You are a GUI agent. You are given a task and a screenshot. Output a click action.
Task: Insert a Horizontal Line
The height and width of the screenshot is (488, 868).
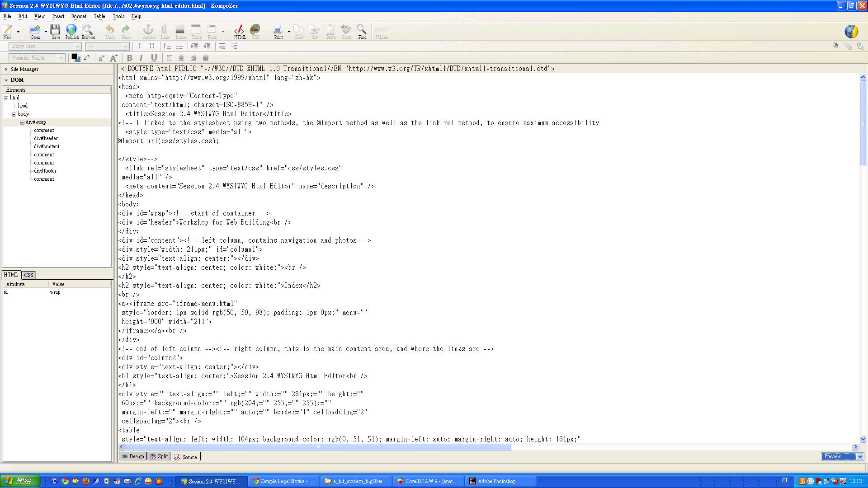click(x=381, y=32)
